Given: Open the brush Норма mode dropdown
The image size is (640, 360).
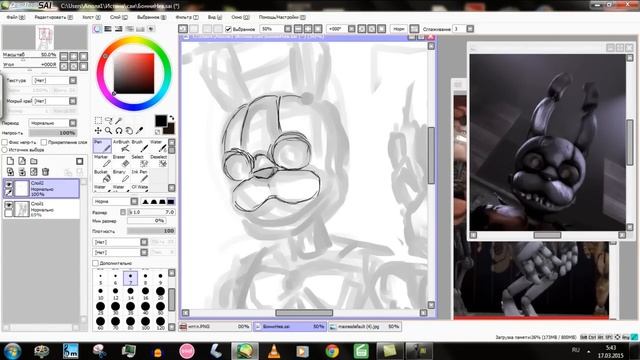Looking at the screenshot, I should tap(134, 201).
